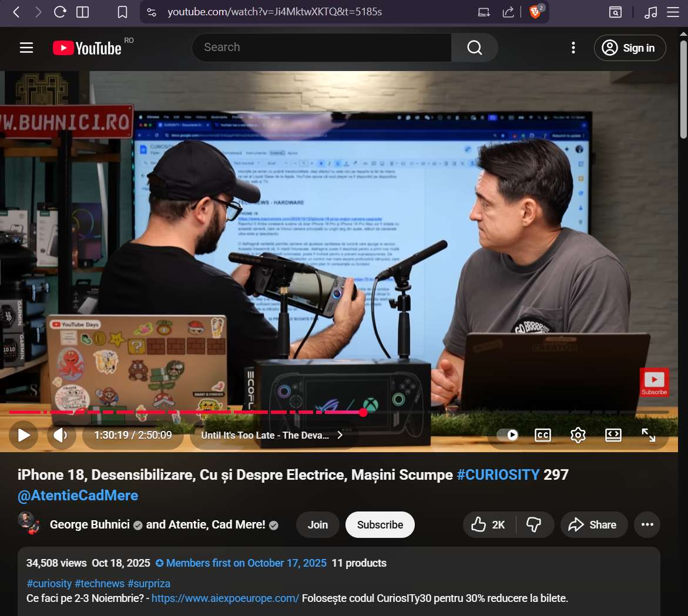Click the YouTube logo to go home
This screenshot has width=688, height=616.
[87, 48]
